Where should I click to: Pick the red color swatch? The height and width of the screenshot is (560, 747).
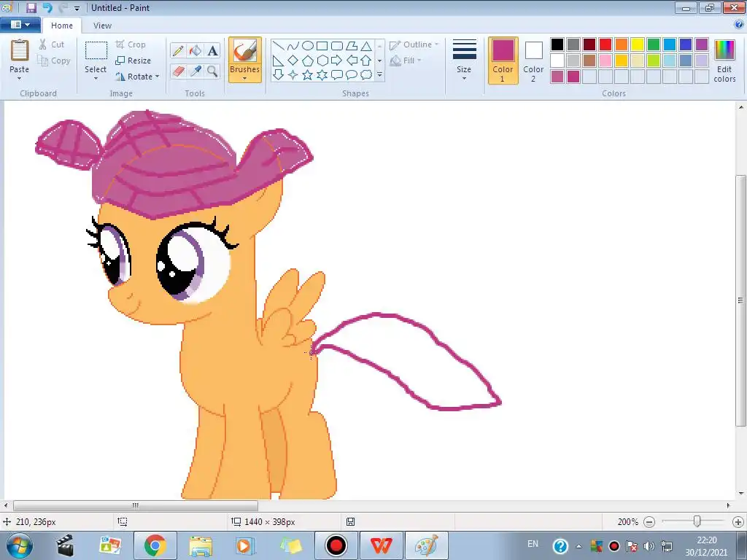coord(605,44)
